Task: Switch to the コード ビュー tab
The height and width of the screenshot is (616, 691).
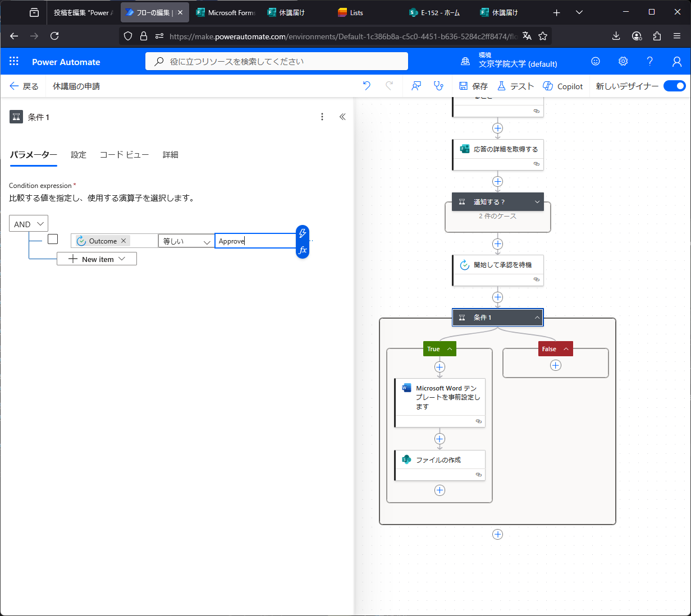Action: [x=124, y=155]
